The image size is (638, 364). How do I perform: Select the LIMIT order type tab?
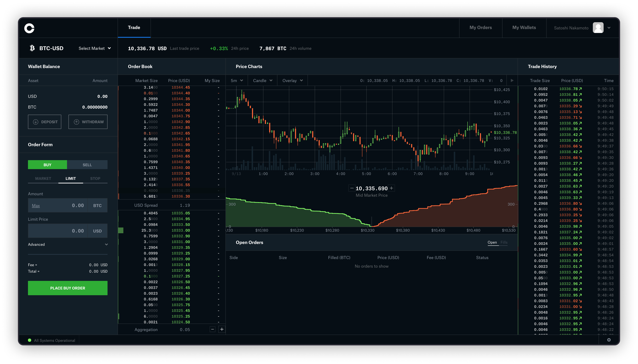[70, 178]
